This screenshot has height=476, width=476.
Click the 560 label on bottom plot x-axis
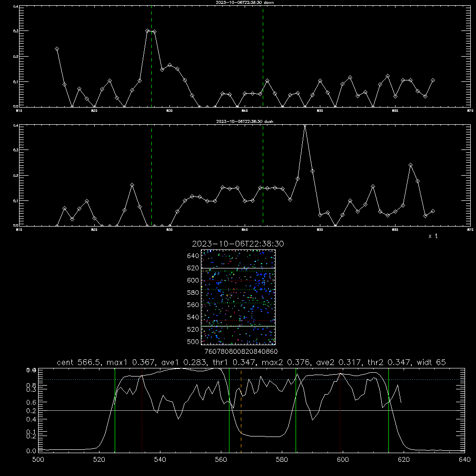221,460
